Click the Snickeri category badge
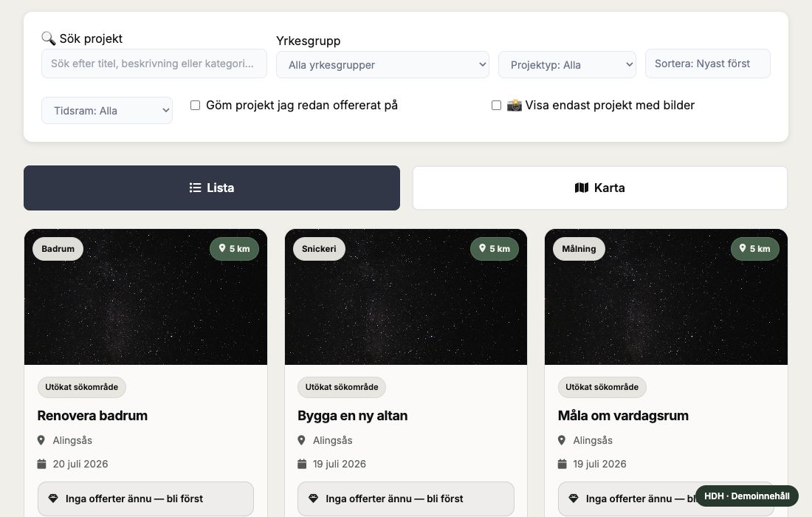Image resolution: width=812 pixels, height=517 pixels. click(x=319, y=249)
